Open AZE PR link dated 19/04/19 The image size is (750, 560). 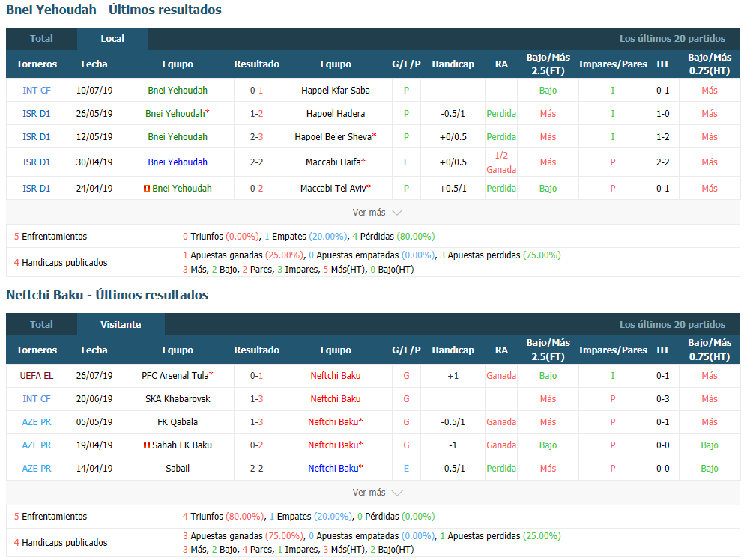[x=37, y=445]
